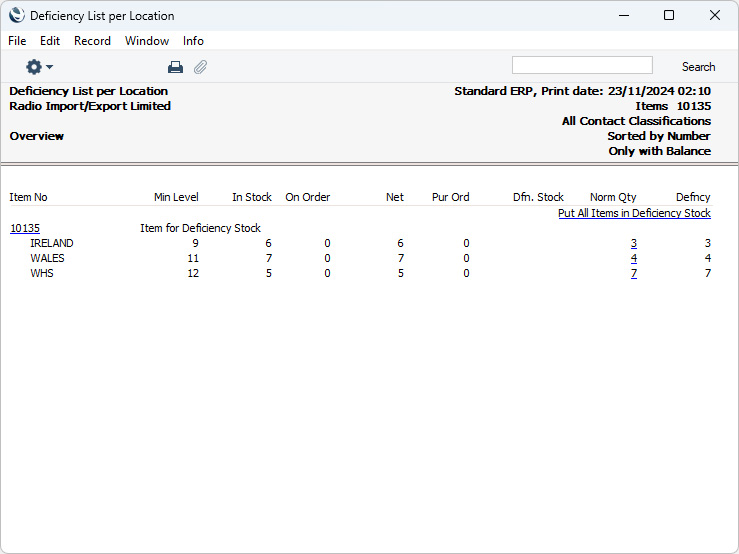Image resolution: width=739 pixels, height=554 pixels.
Task: Click the Search button
Action: click(x=698, y=67)
